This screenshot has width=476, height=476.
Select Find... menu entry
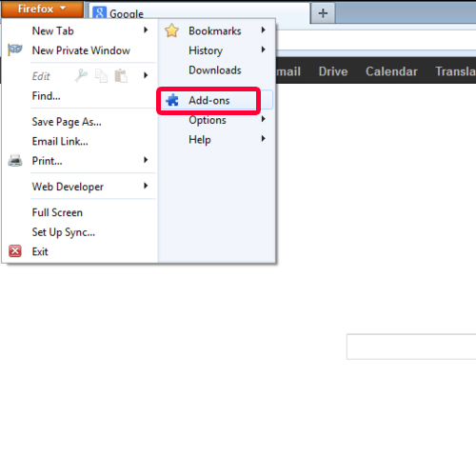(46, 96)
